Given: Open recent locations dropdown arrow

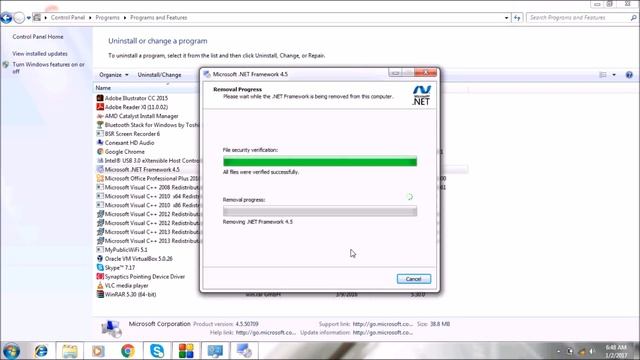Looking at the screenshot, I should tap(29, 18).
